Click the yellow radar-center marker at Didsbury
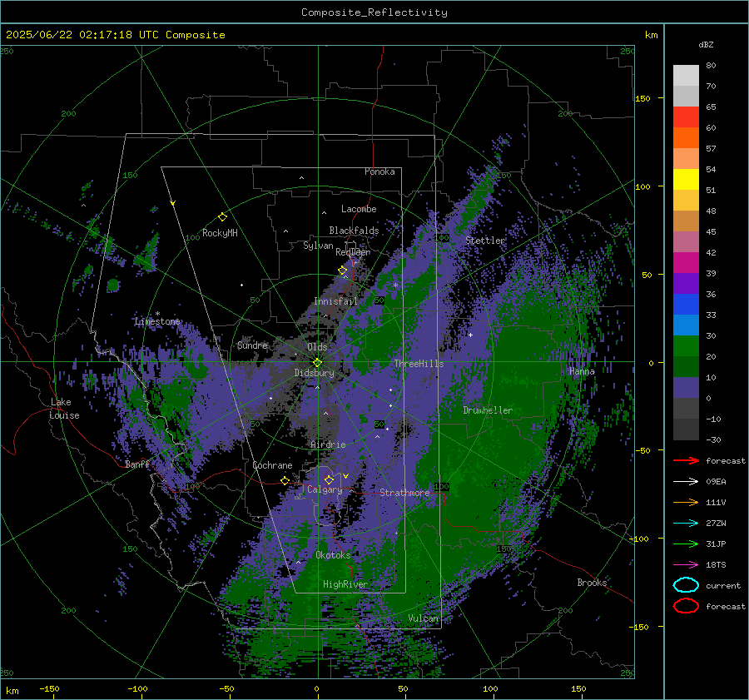Screen dimensions: 749x700 tap(318, 363)
